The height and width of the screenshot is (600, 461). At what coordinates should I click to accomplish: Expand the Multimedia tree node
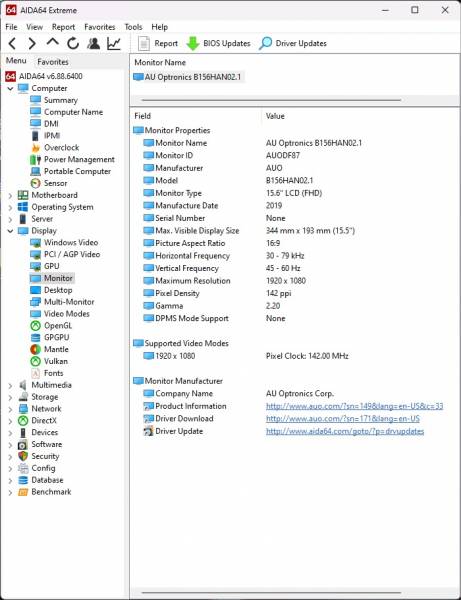pyautogui.click(x=10, y=385)
